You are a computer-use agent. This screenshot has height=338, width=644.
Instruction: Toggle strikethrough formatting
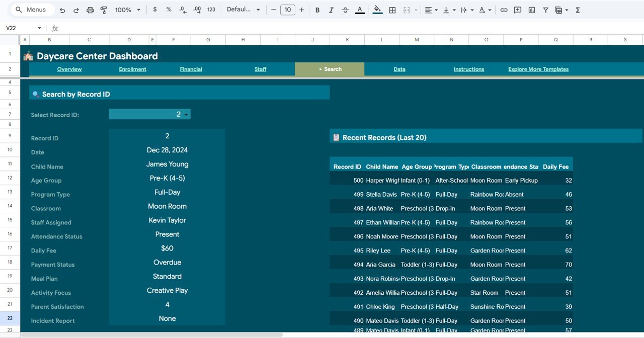click(345, 10)
